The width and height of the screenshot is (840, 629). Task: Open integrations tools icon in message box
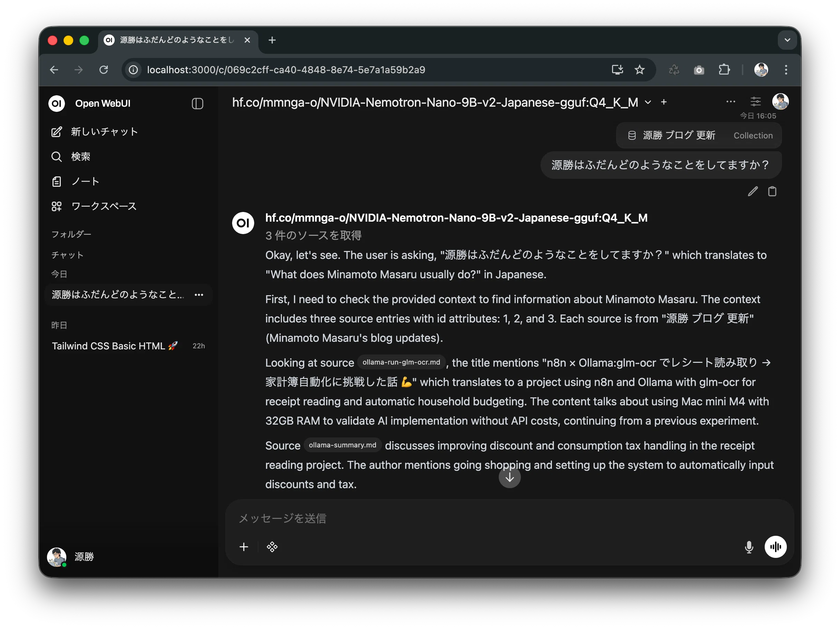tap(272, 546)
